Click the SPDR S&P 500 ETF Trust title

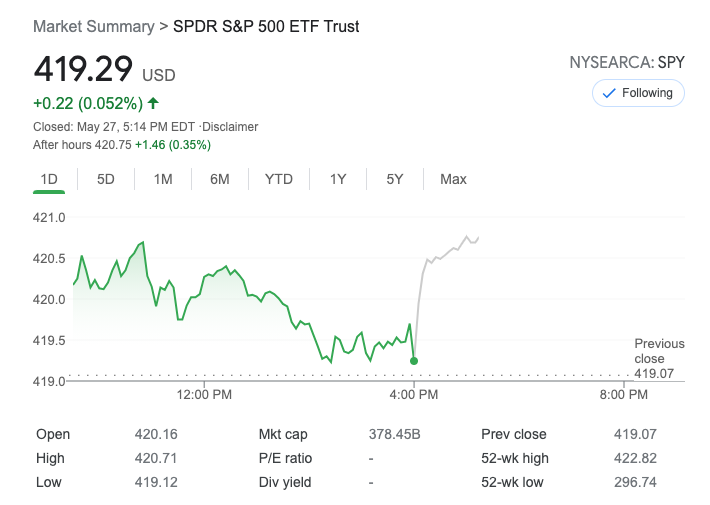point(266,26)
